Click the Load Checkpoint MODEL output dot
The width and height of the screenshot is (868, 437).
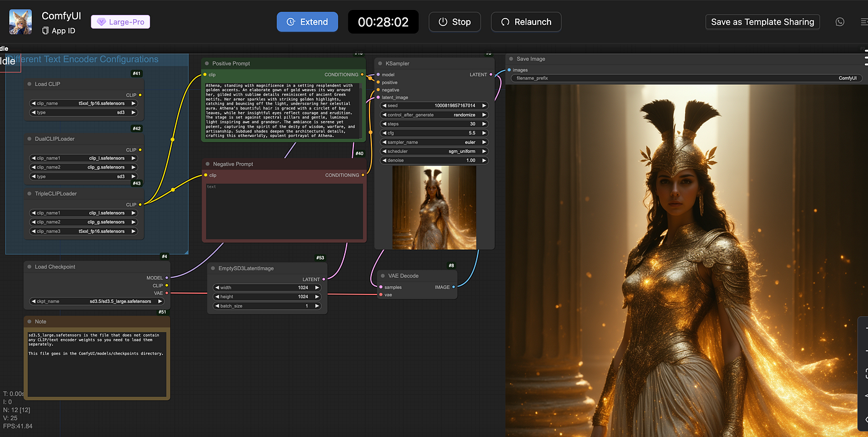pos(167,278)
